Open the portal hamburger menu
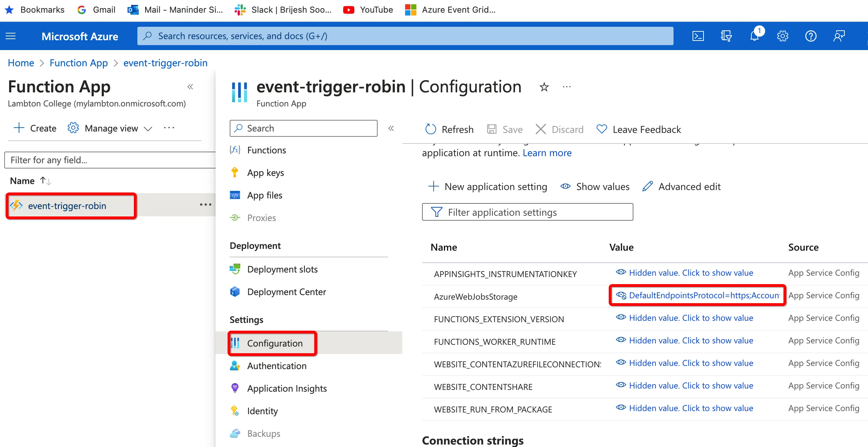868x447 pixels. point(11,36)
